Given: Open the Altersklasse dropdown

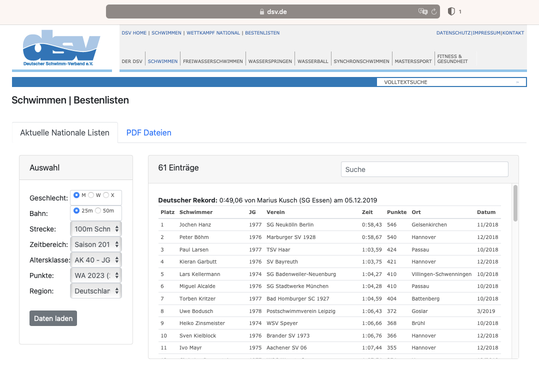Looking at the screenshot, I should [x=96, y=260].
